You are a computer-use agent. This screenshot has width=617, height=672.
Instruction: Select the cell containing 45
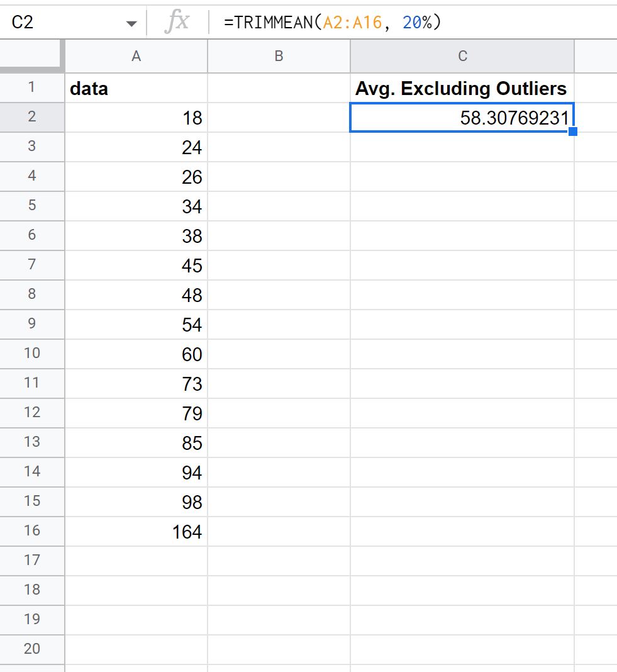coord(136,266)
